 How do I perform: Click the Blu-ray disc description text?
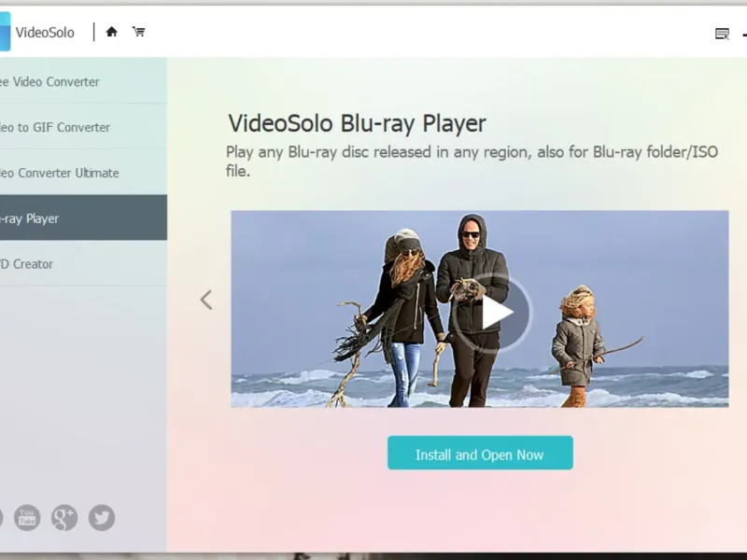472,161
